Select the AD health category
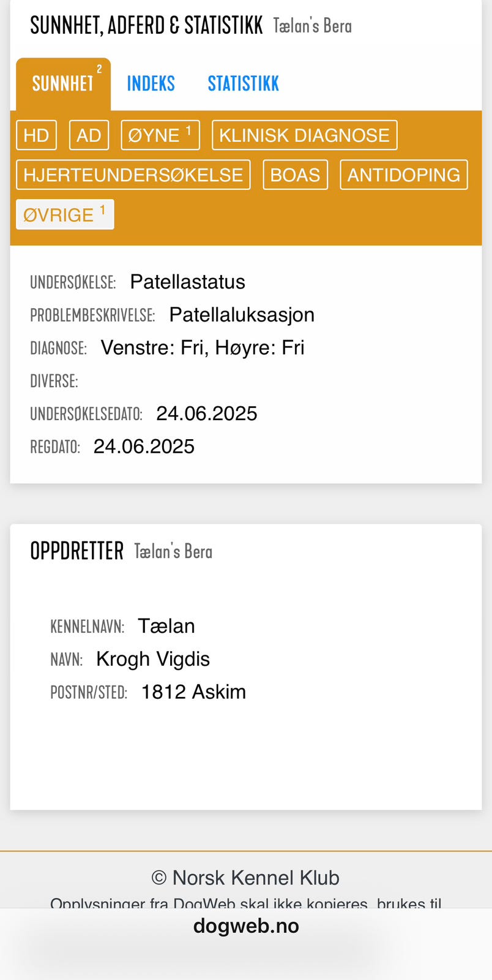This screenshot has width=492, height=980. pyautogui.click(x=89, y=135)
